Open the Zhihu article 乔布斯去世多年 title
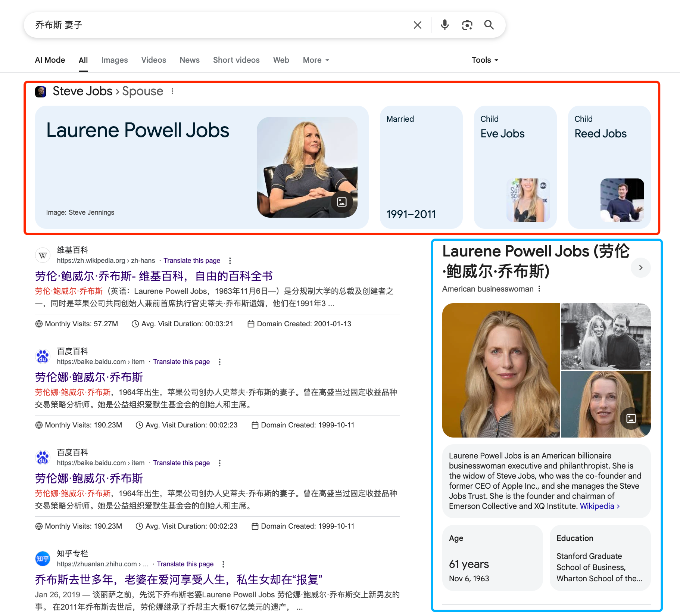680x616 pixels. [x=178, y=580]
